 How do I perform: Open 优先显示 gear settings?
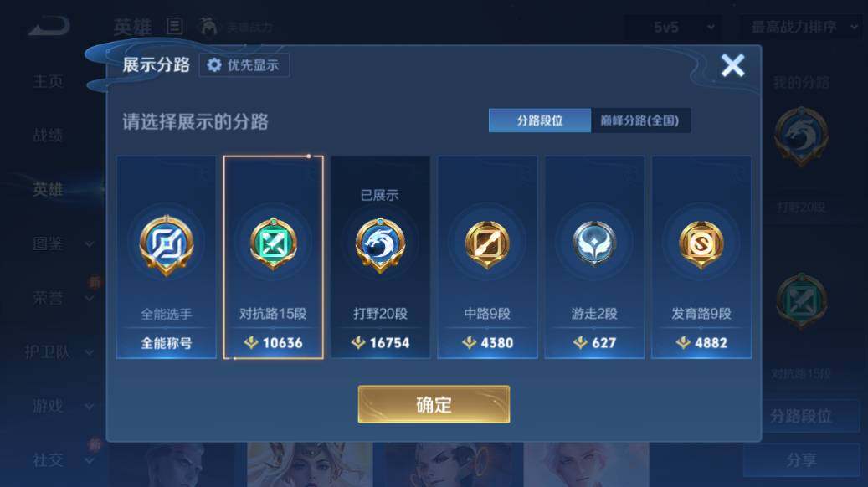coord(244,65)
